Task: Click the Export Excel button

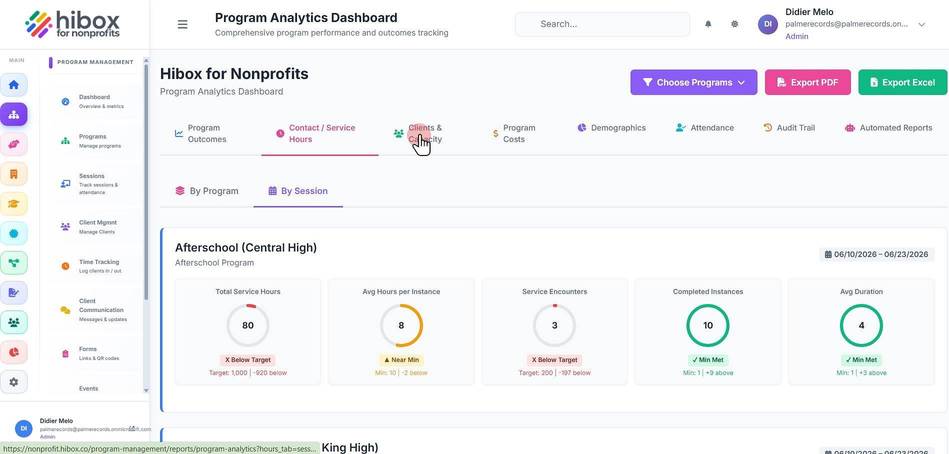Action: coord(902,82)
